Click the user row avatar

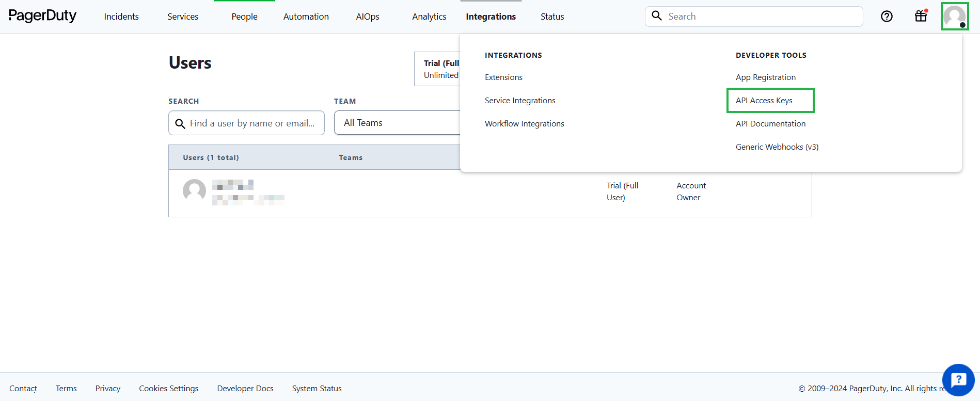194,190
